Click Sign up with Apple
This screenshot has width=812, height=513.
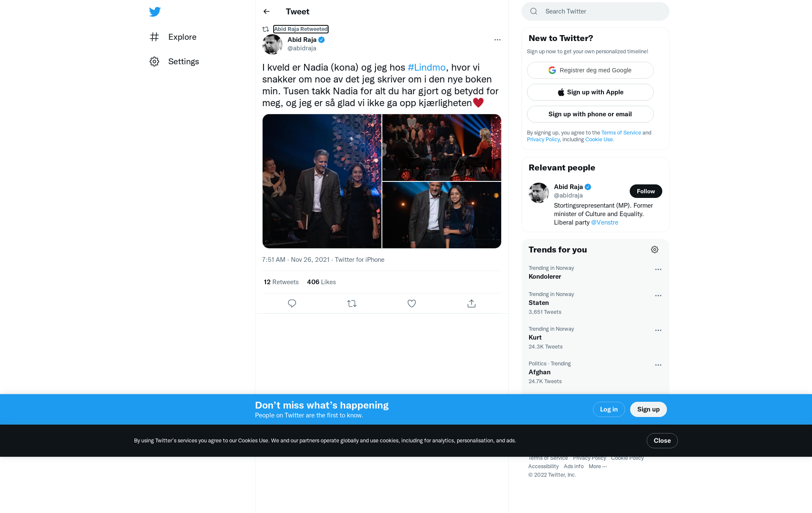point(590,92)
